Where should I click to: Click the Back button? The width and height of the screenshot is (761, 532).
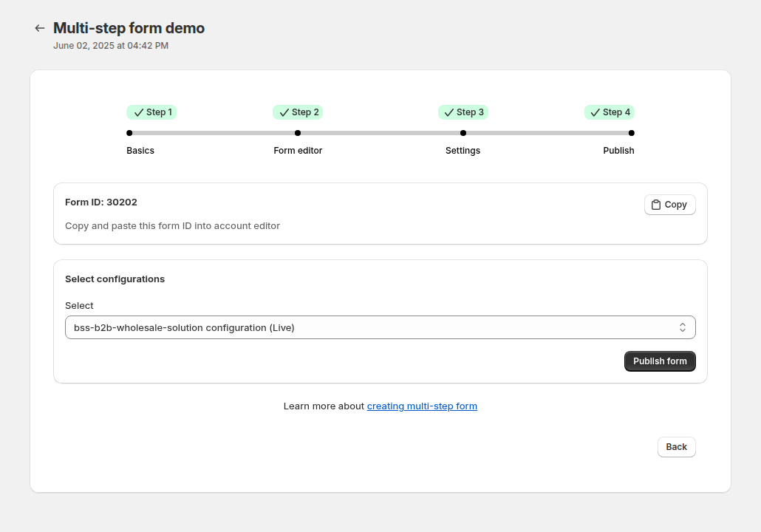point(677,447)
